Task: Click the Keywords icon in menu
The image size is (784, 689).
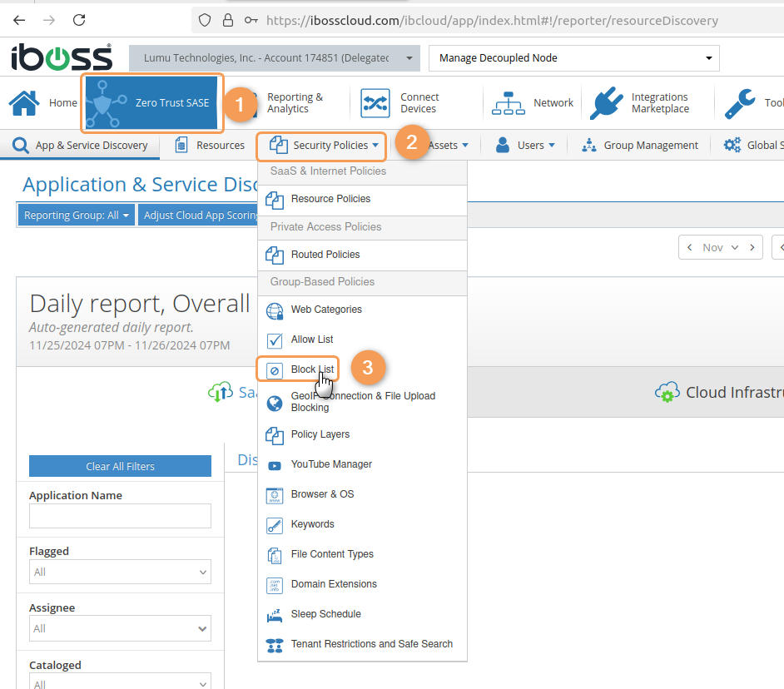Action: 275,525
